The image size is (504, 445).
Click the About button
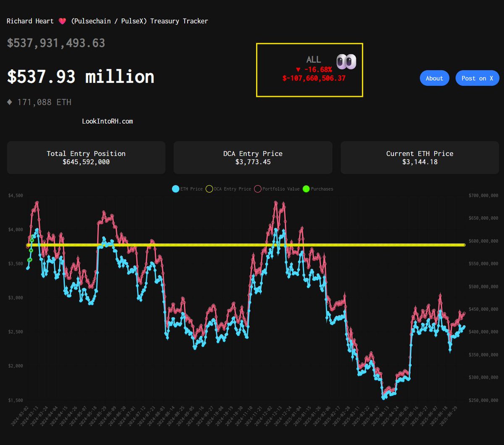434,78
